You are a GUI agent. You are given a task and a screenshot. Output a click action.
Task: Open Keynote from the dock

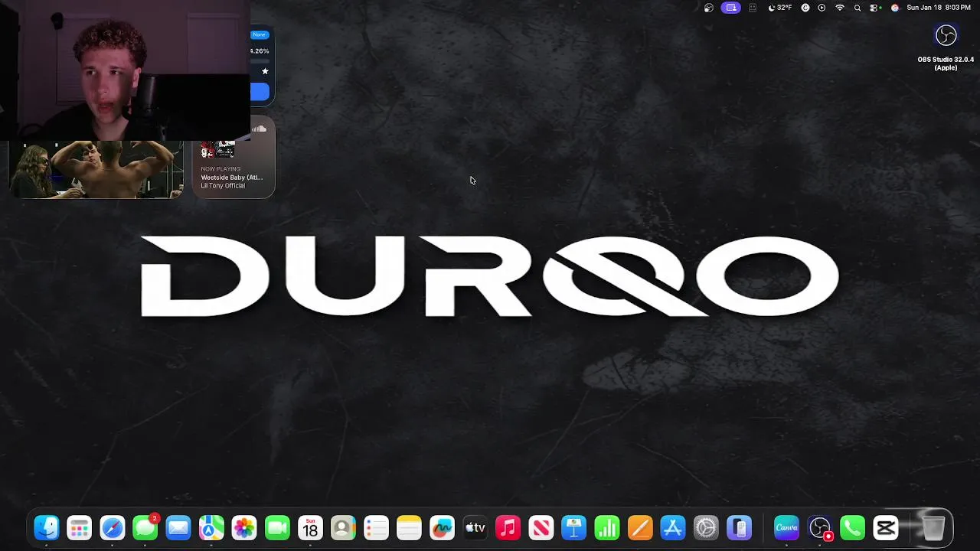pyautogui.click(x=573, y=528)
